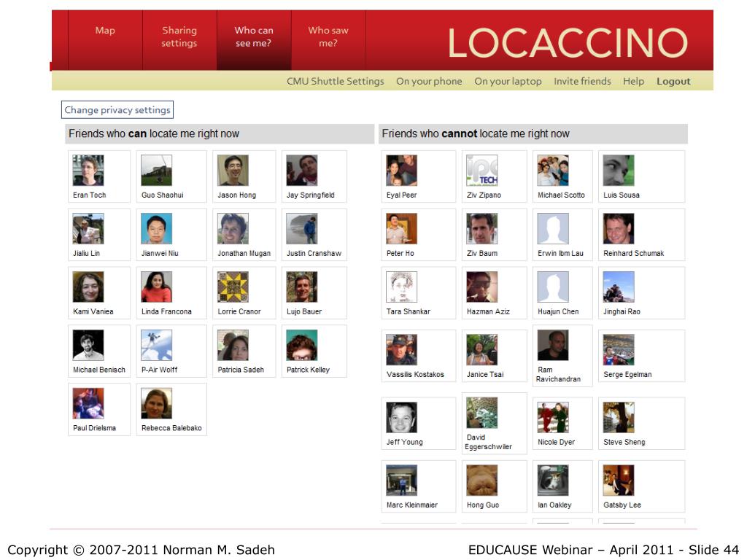Click Paul Drielsma's photo
This screenshot has height=560, width=747.
tap(88, 403)
